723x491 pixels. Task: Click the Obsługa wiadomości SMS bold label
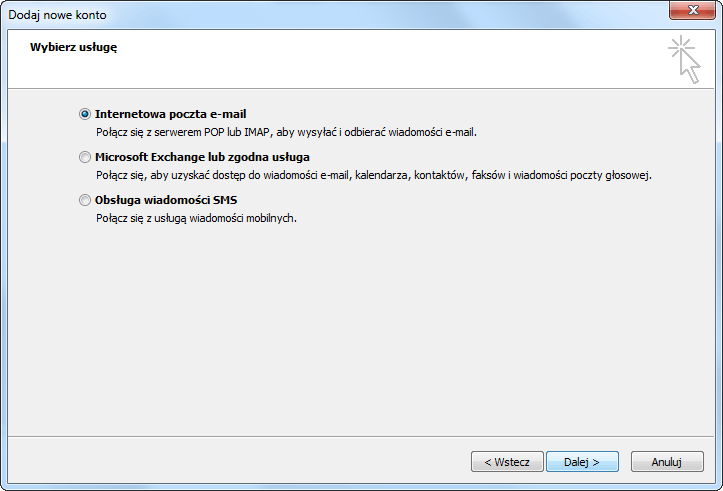click(166, 200)
